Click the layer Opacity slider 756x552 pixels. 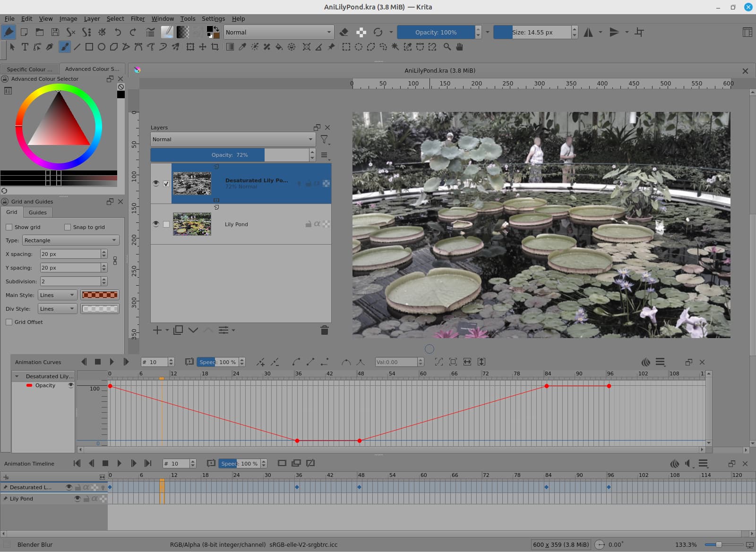pos(230,155)
